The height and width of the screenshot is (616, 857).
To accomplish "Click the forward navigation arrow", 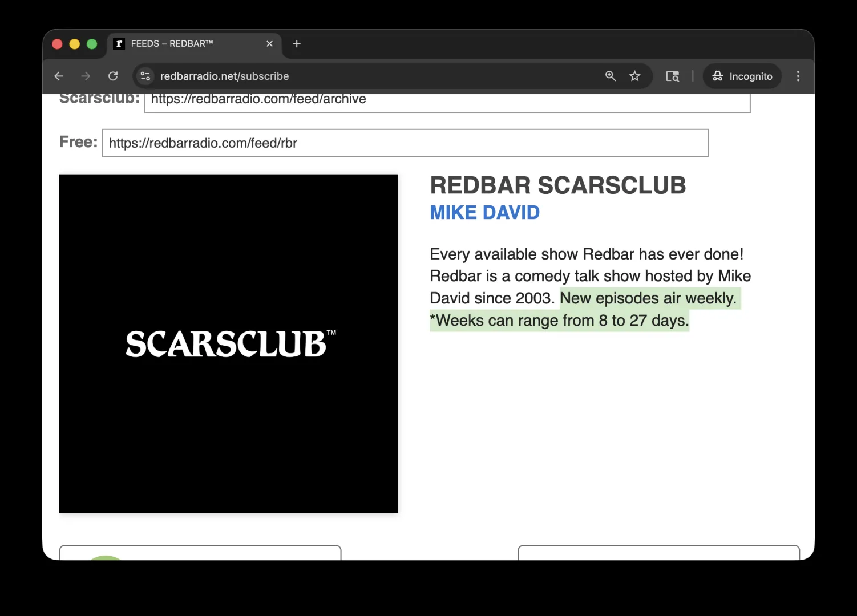I will point(86,76).
